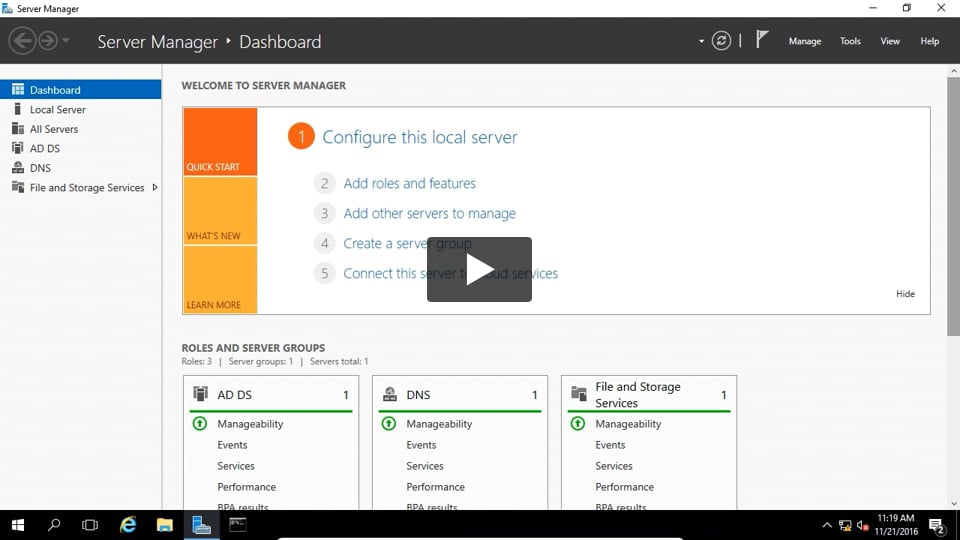Open File Explorer from the taskbar

165,525
